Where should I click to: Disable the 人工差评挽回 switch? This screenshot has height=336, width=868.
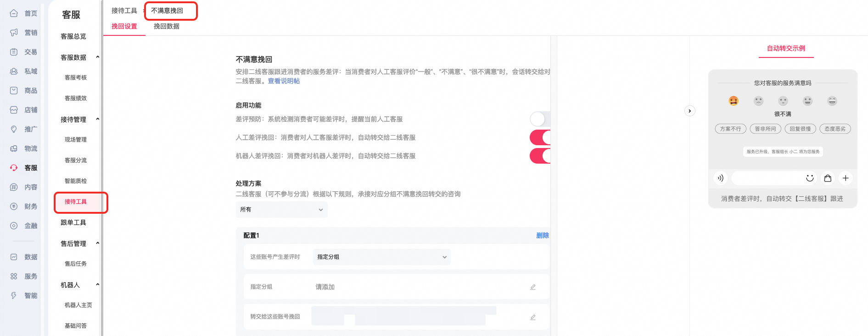[540, 137]
